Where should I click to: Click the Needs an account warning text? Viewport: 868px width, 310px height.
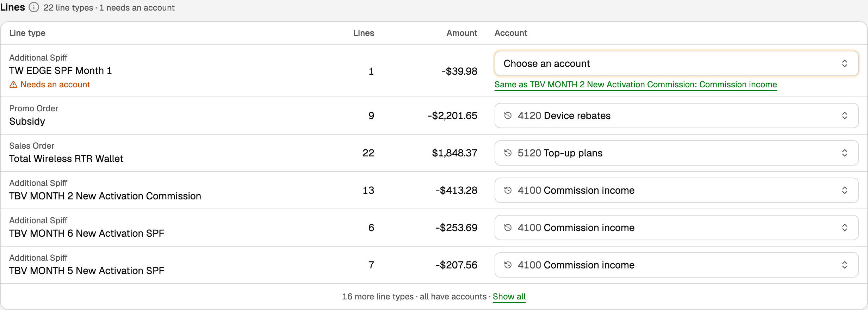[x=55, y=85]
